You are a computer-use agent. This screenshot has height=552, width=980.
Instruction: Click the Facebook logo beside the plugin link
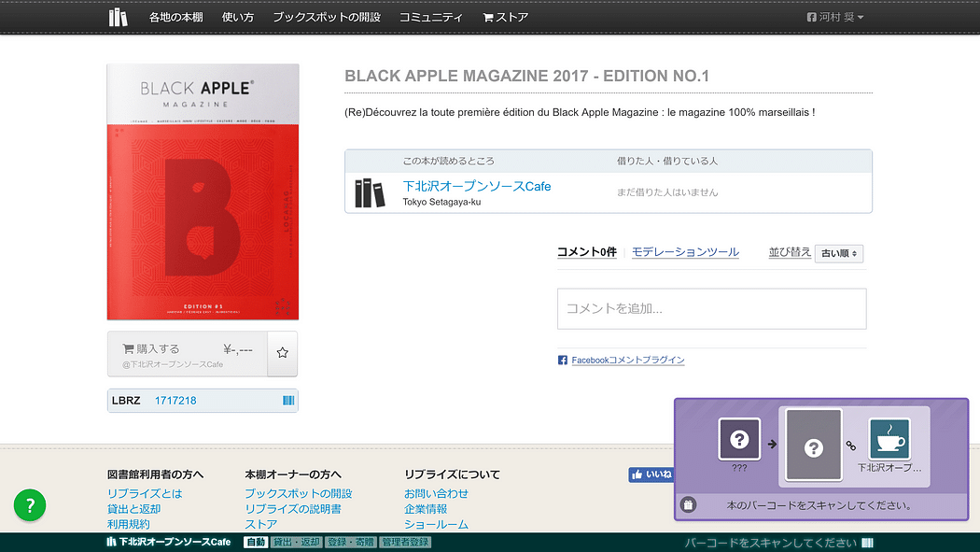[563, 361]
